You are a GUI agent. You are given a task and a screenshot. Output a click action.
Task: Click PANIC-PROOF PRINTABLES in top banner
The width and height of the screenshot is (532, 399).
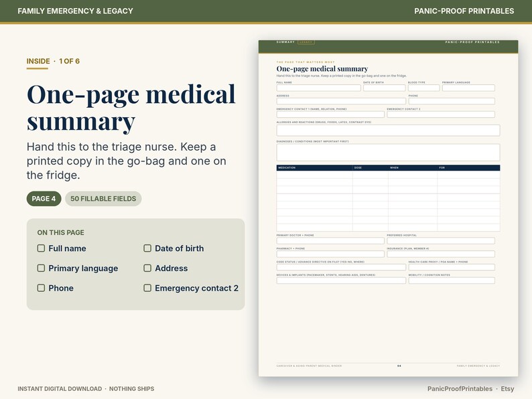[x=464, y=11]
